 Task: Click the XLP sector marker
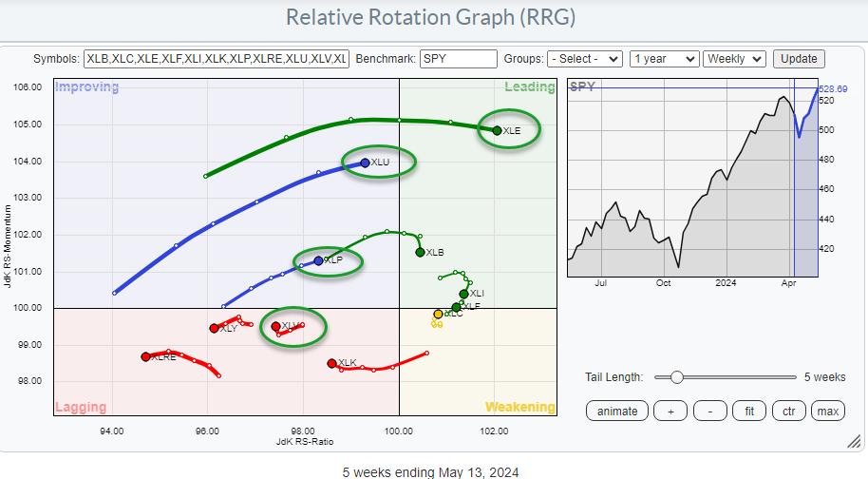pos(319,260)
